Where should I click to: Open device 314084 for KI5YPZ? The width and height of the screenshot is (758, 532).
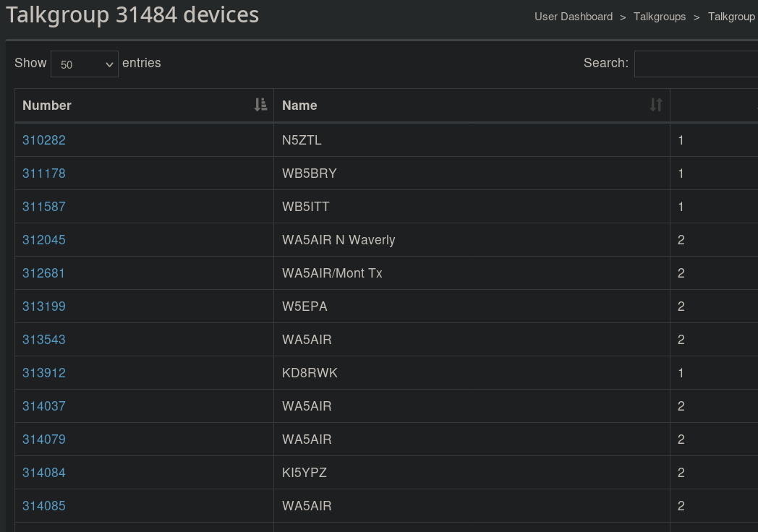44,473
